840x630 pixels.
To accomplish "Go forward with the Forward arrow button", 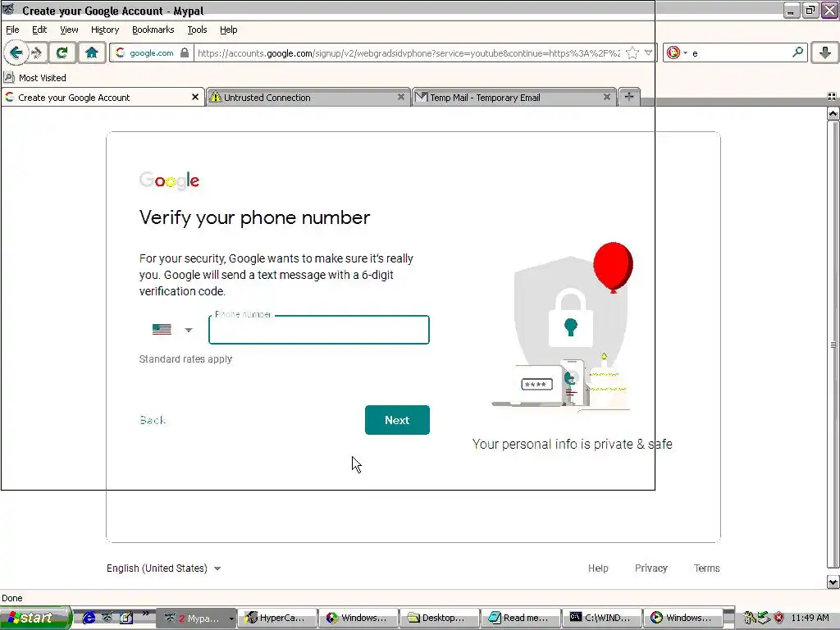I will click(x=37, y=53).
